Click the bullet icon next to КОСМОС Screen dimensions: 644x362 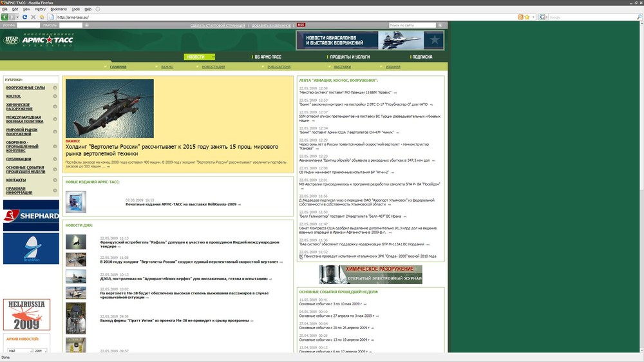(55, 96)
